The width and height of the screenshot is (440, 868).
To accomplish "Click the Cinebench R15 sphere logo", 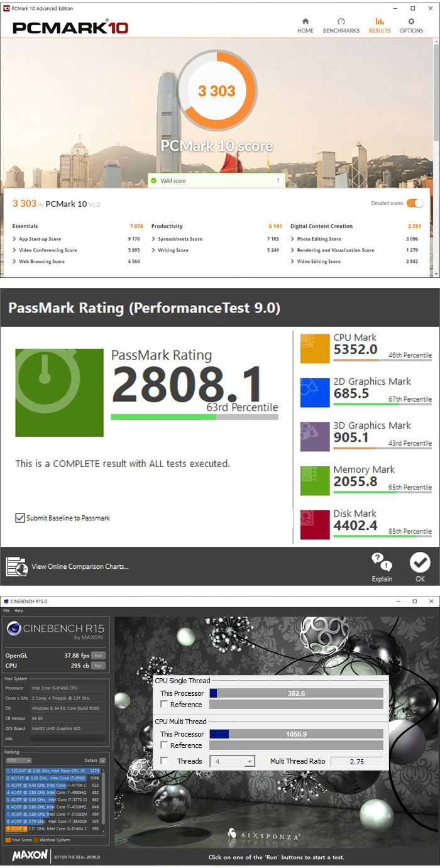I will pos(14,630).
